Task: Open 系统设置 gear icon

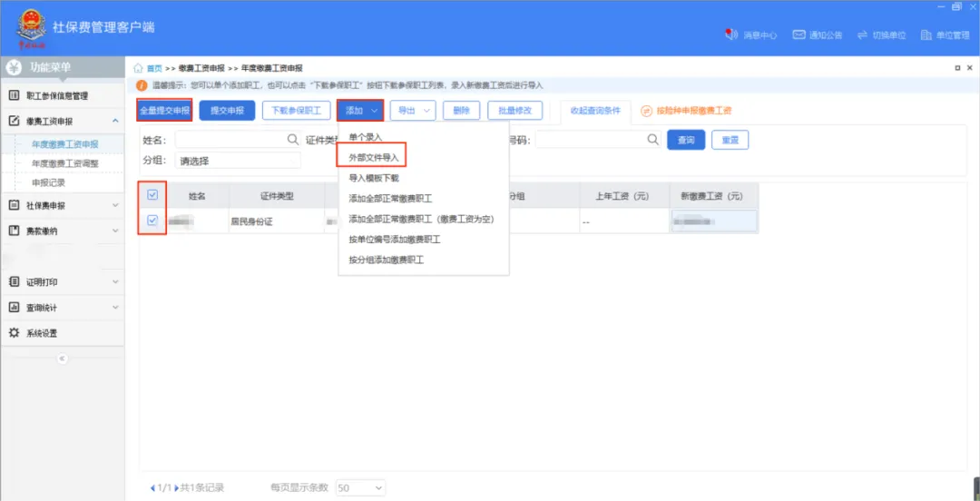Action: pos(14,333)
